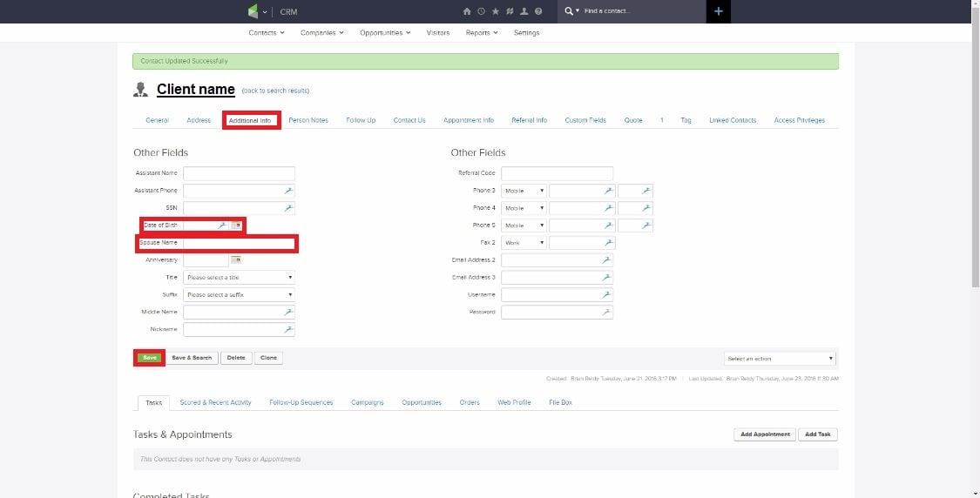Switch to the Follow-Up Sequences tab
The image size is (980, 498).
click(301, 403)
